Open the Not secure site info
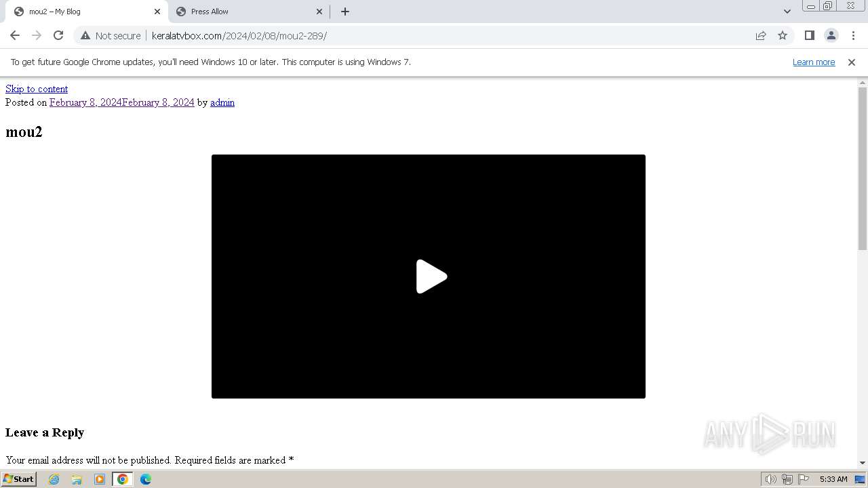Screen dimensions: 868x488 point(111,35)
